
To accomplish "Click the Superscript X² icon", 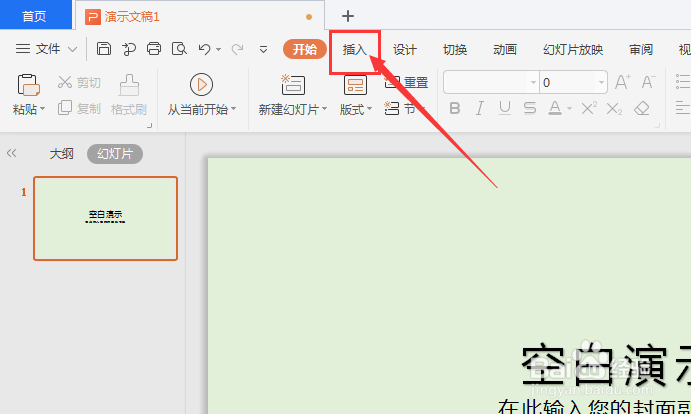I will point(589,108).
